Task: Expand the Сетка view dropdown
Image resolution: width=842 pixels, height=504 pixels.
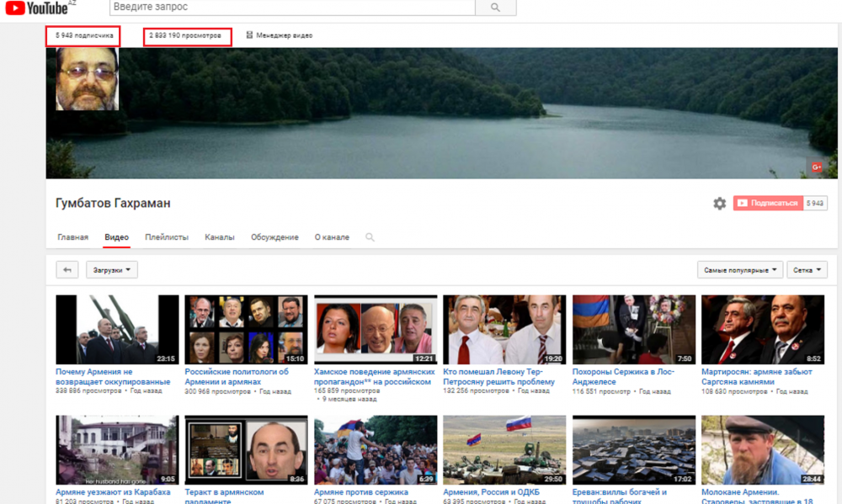Action: click(x=807, y=270)
